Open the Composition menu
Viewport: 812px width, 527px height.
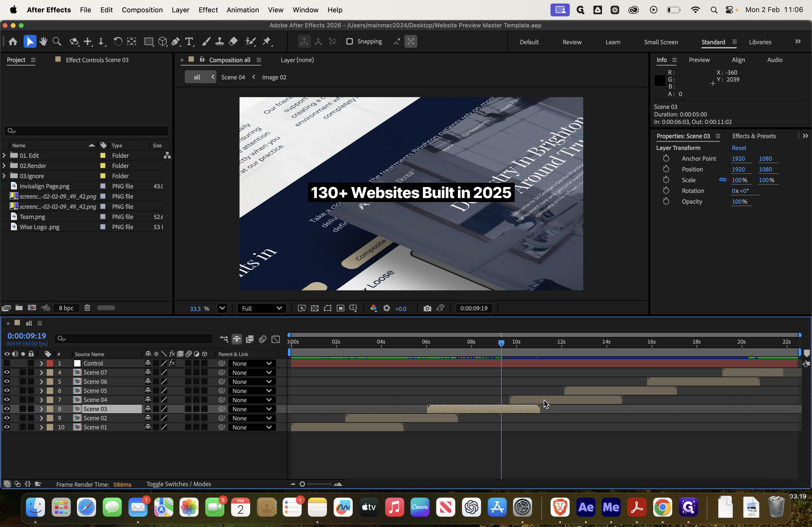click(x=142, y=10)
